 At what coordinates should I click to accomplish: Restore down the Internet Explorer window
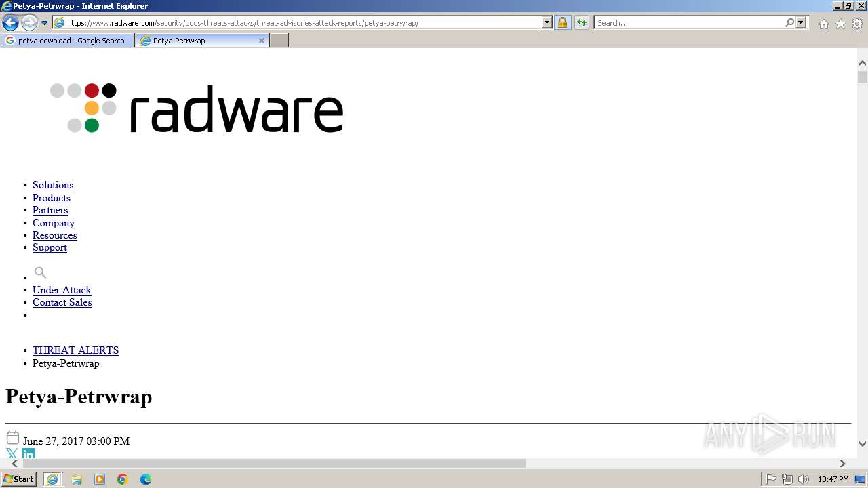coord(848,6)
